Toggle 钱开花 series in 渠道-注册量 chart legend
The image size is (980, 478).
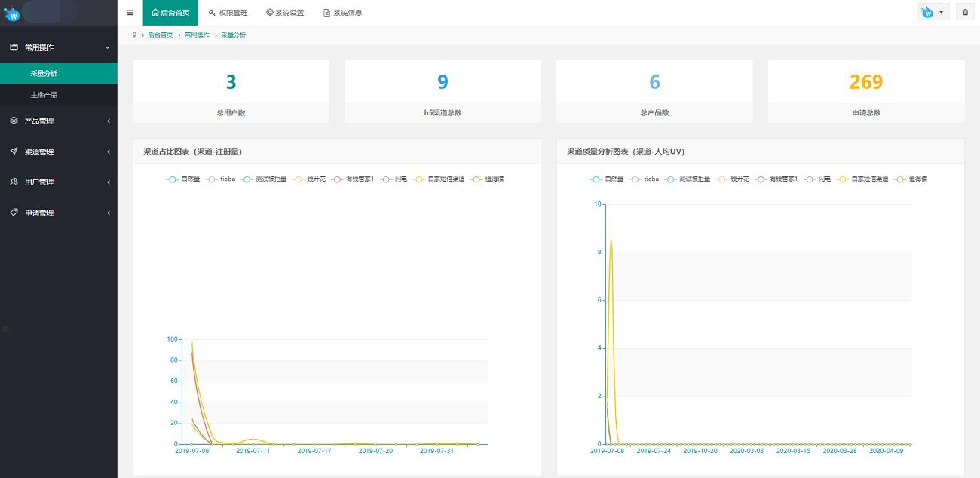[x=309, y=179]
